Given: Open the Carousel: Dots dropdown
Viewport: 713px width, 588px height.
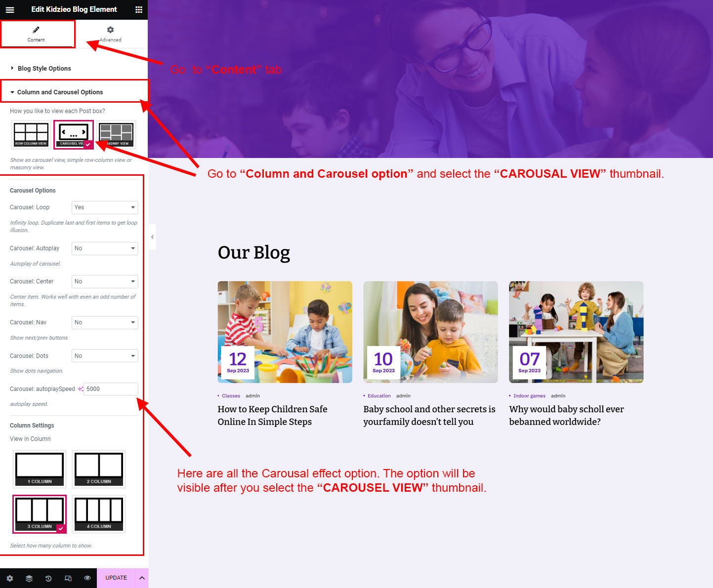Looking at the screenshot, I should [105, 356].
